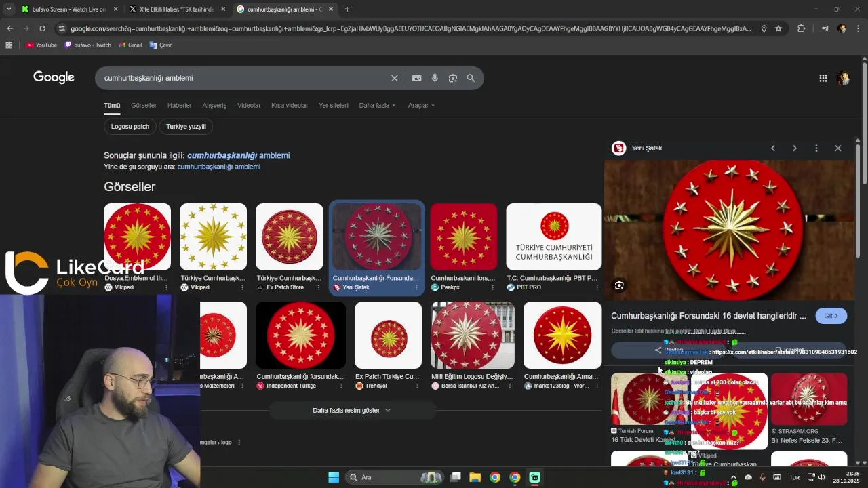
Task: Open Trendyol Ex Patch thumbnail
Action: [388, 335]
